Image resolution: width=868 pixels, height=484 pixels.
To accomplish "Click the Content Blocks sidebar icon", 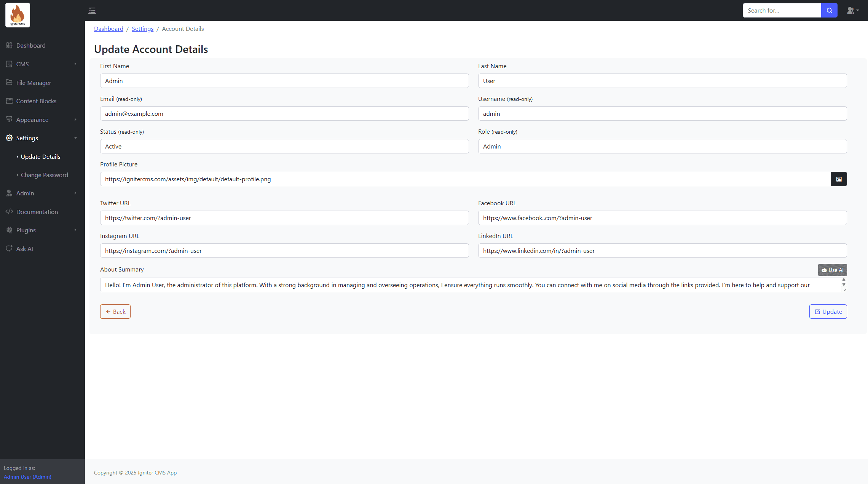I will 10,101.
